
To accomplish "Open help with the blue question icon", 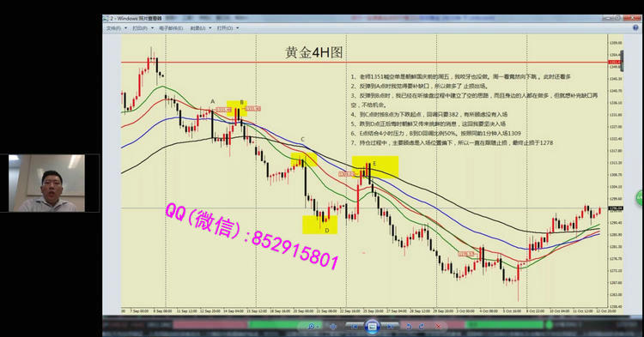I will tap(635, 28).
